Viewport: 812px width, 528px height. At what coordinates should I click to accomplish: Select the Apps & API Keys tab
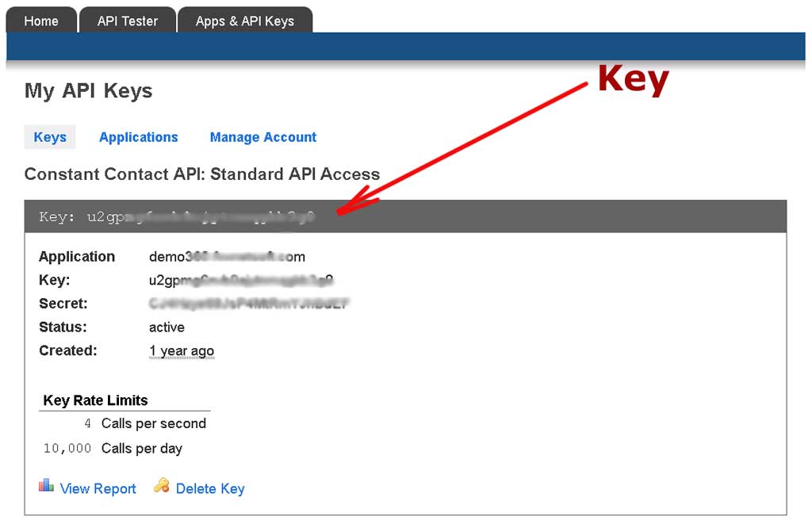pos(245,21)
